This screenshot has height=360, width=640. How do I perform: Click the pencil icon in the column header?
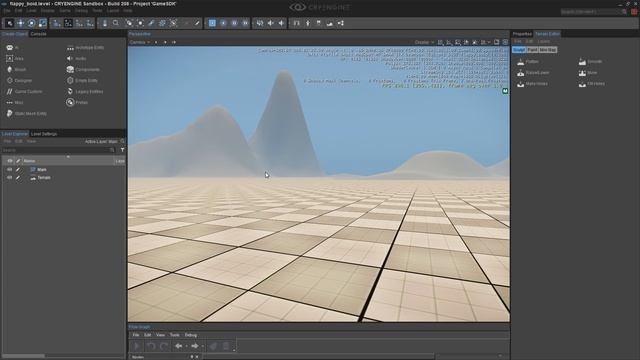point(18,161)
